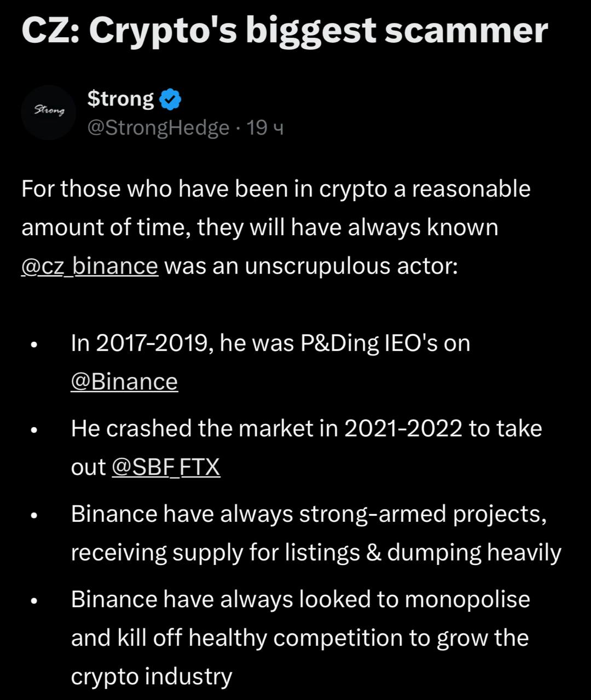Open the @SBF_FTX mention
591x700 pixels.
(166, 468)
